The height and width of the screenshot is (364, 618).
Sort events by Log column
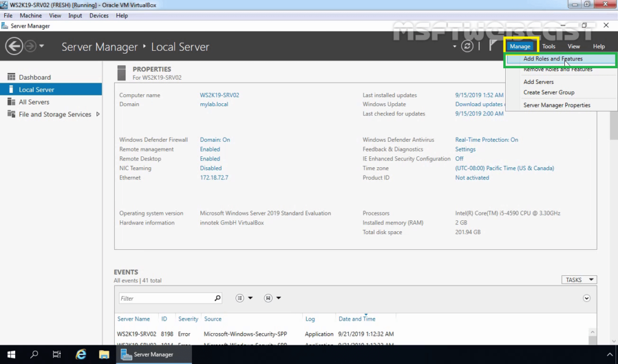pos(310,319)
